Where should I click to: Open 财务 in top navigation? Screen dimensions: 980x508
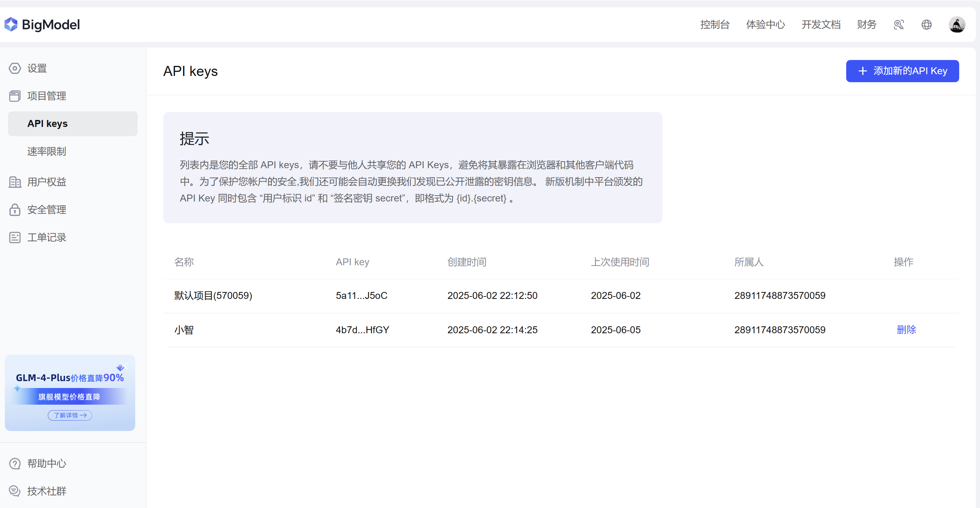(x=867, y=25)
